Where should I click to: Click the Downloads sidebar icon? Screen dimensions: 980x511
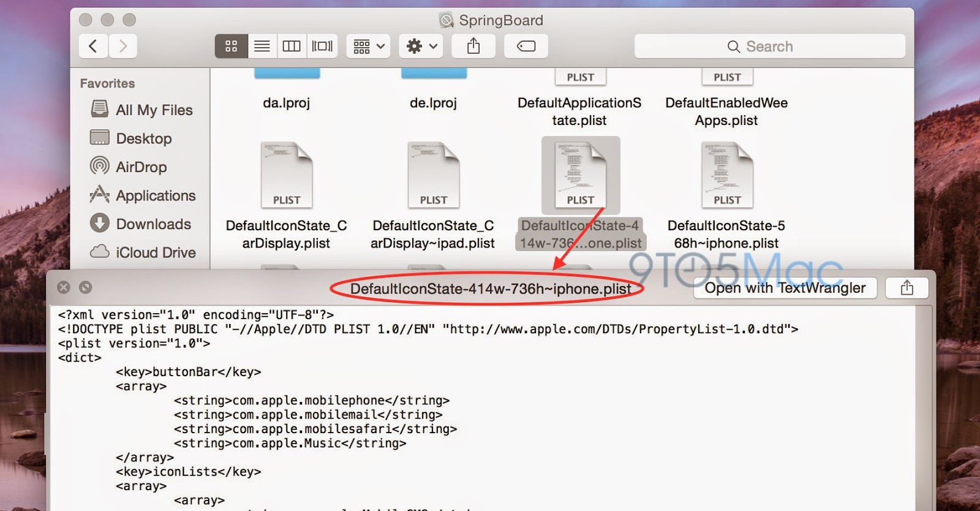[99, 223]
